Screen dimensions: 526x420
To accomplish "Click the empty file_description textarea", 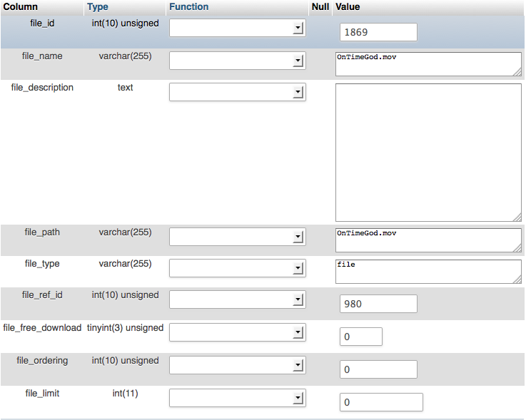I will click(428, 153).
